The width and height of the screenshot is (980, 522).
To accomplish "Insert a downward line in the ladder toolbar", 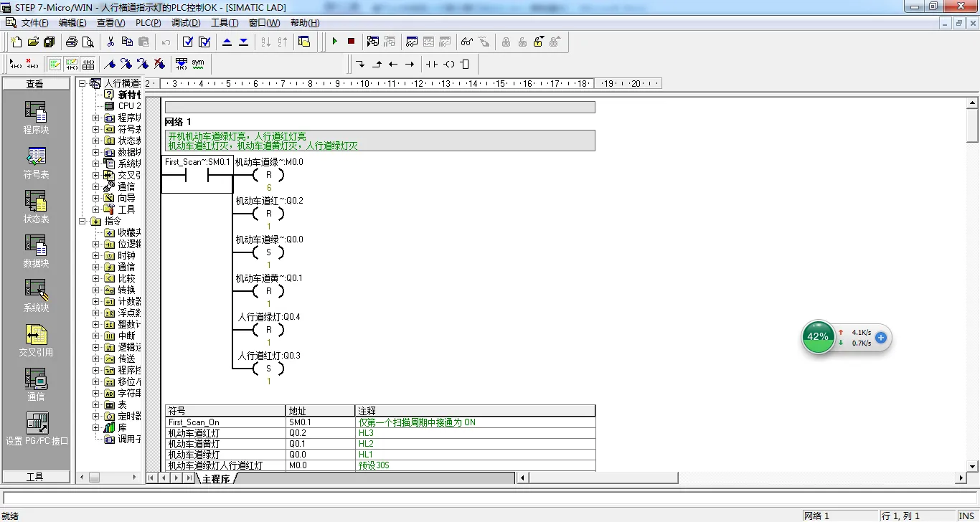I will pos(360,64).
